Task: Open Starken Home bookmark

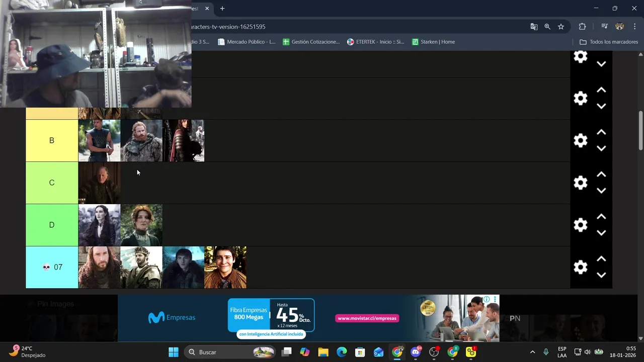Action: point(433,42)
